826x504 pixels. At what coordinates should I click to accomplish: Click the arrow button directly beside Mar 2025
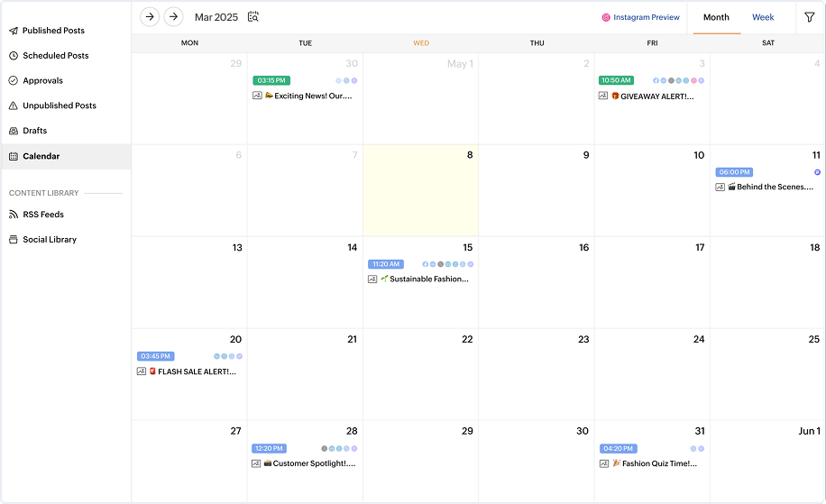pos(173,17)
